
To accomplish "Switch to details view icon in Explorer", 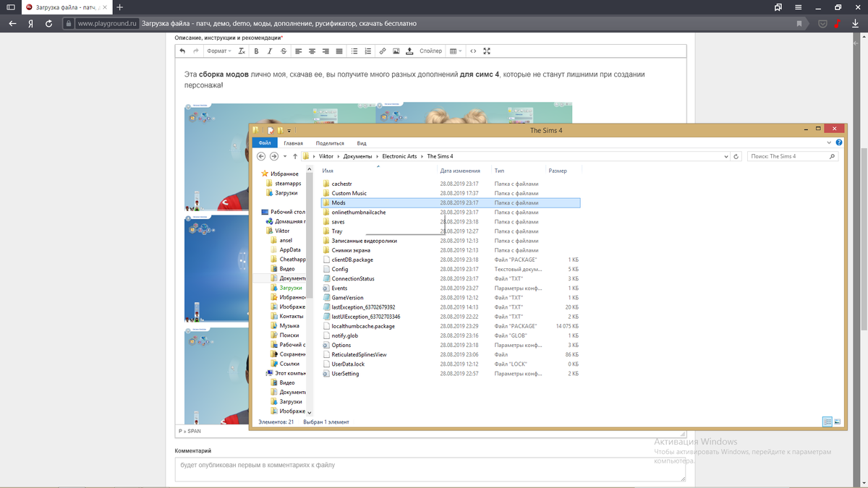I will (827, 421).
